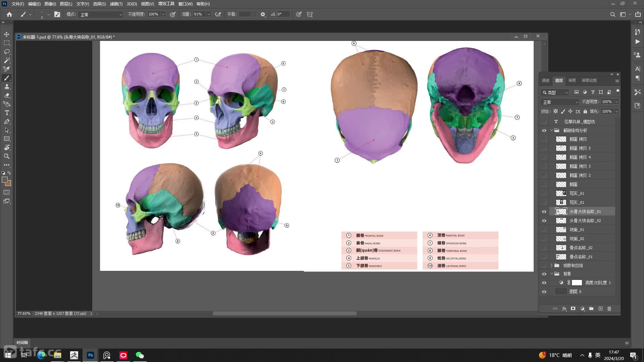The width and height of the screenshot is (644, 362).
Task: Open the 窗口(W) menu
Action: [x=185, y=4]
